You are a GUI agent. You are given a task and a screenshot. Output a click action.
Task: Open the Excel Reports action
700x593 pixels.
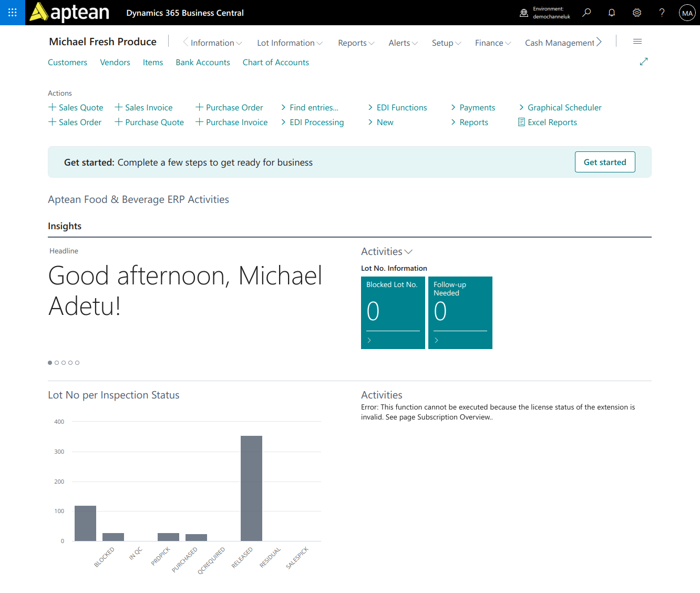coord(548,122)
